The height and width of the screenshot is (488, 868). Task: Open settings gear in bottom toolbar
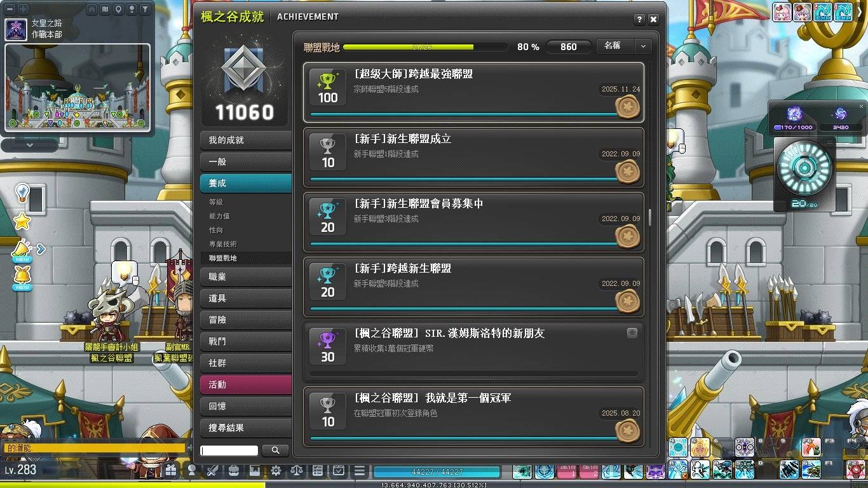(x=276, y=471)
